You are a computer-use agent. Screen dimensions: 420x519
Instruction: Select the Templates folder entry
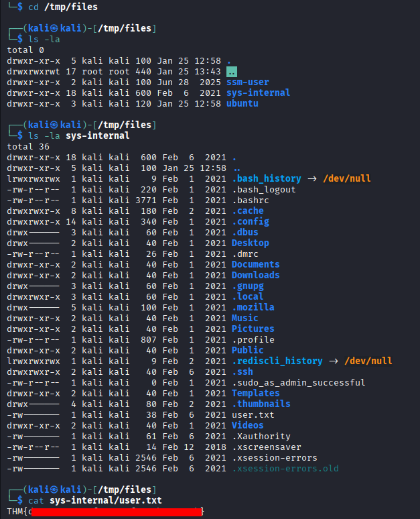[256, 393]
